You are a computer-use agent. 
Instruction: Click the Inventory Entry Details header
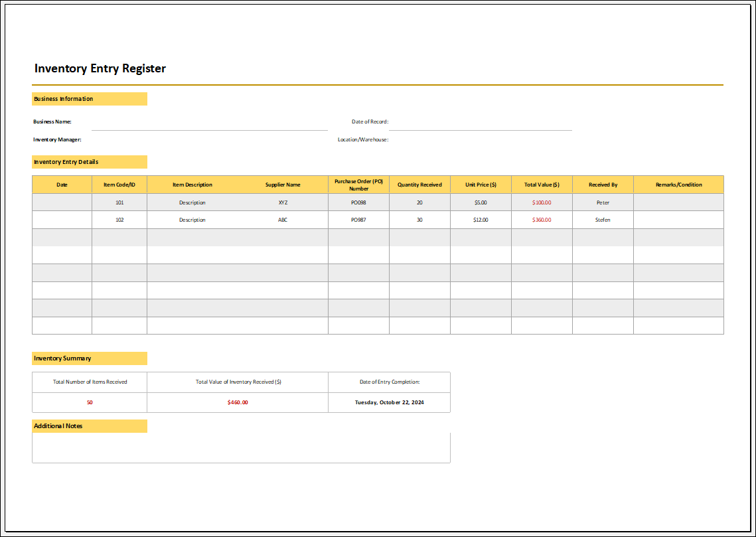(x=90, y=161)
